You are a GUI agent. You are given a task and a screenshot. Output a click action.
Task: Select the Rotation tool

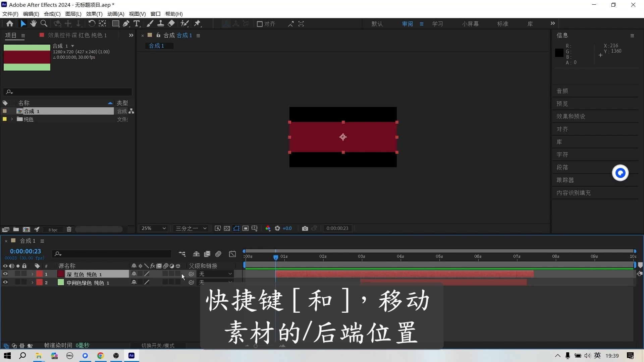click(x=92, y=23)
